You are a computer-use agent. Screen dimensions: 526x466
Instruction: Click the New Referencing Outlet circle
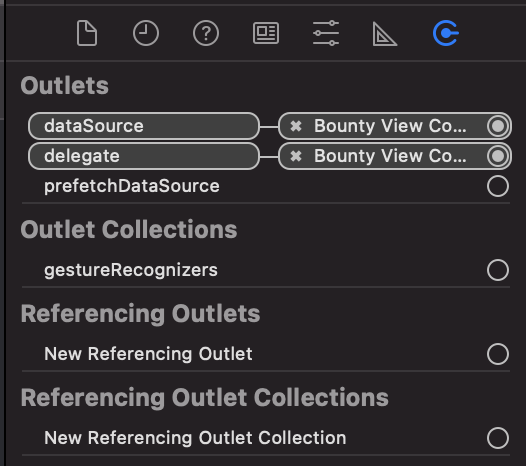coord(498,354)
